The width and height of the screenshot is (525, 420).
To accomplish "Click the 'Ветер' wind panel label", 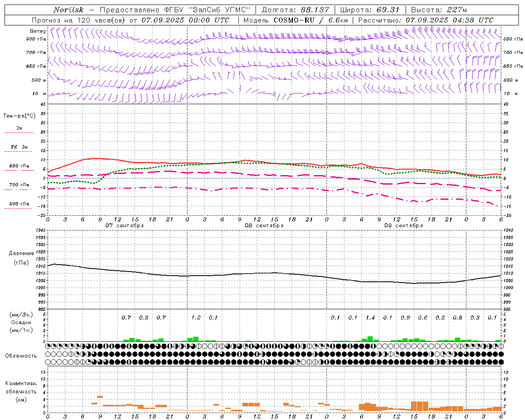I will (x=38, y=31).
